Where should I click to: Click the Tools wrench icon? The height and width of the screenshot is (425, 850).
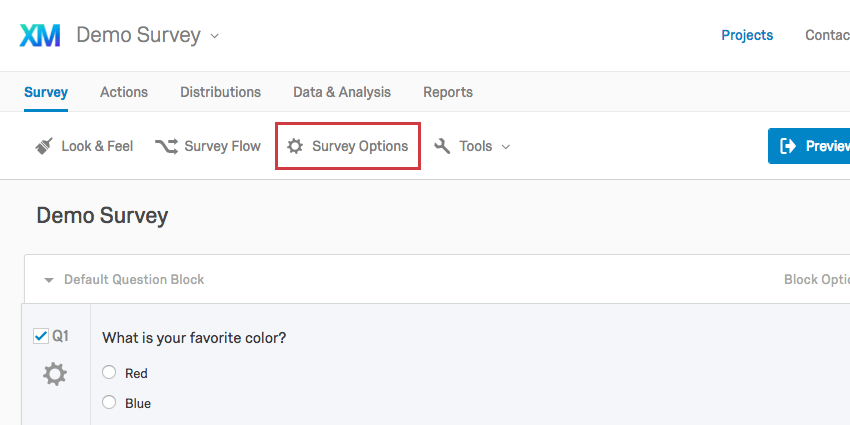[x=442, y=146]
